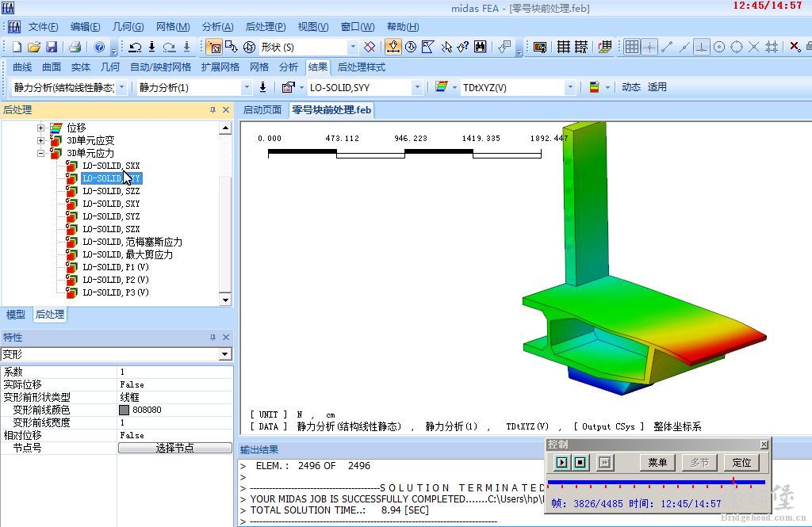Click the colored display render icon
This screenshot has width=812, height=527.
(540, 47)
